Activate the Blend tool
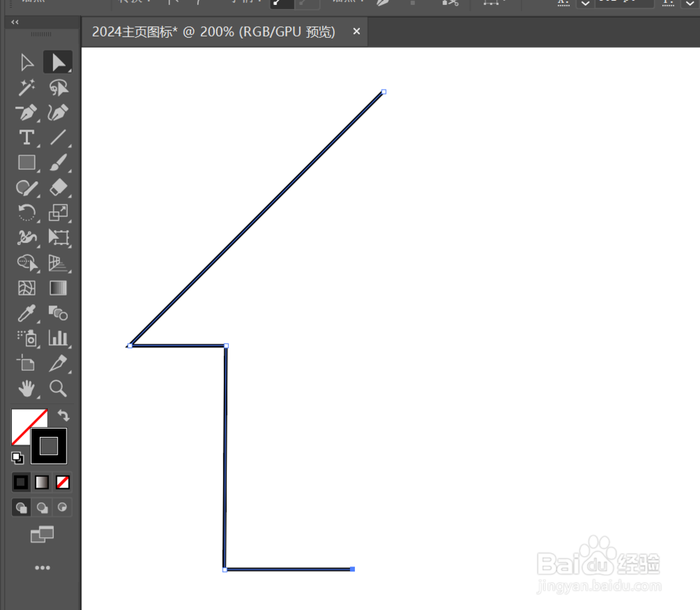700x610 pixels. click(58, 313)
